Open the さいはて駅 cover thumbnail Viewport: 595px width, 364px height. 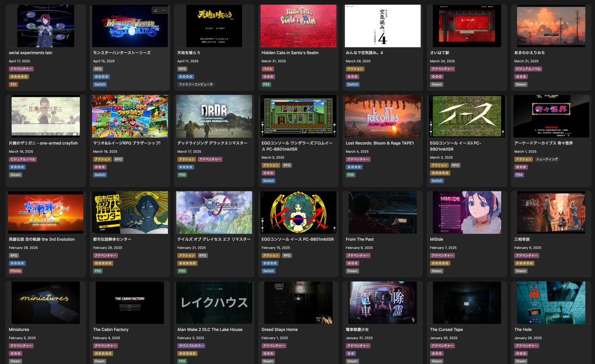coord(467,26)
